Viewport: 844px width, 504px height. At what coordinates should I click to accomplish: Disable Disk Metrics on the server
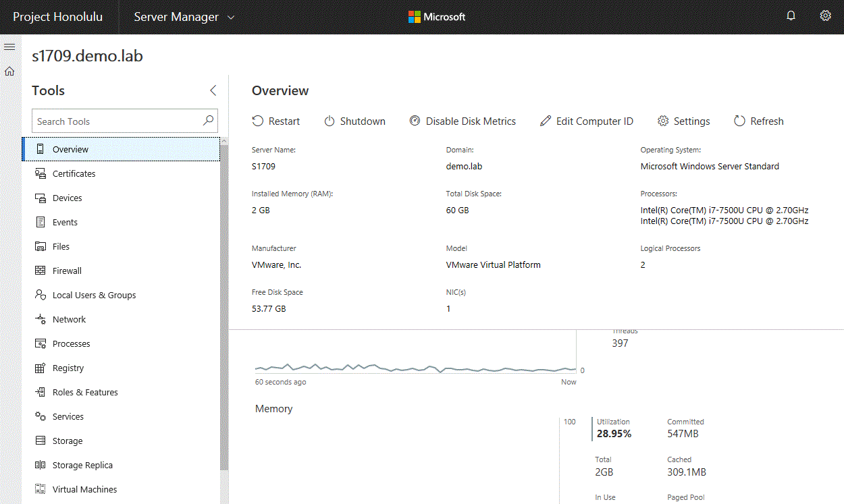click(463, 121)
